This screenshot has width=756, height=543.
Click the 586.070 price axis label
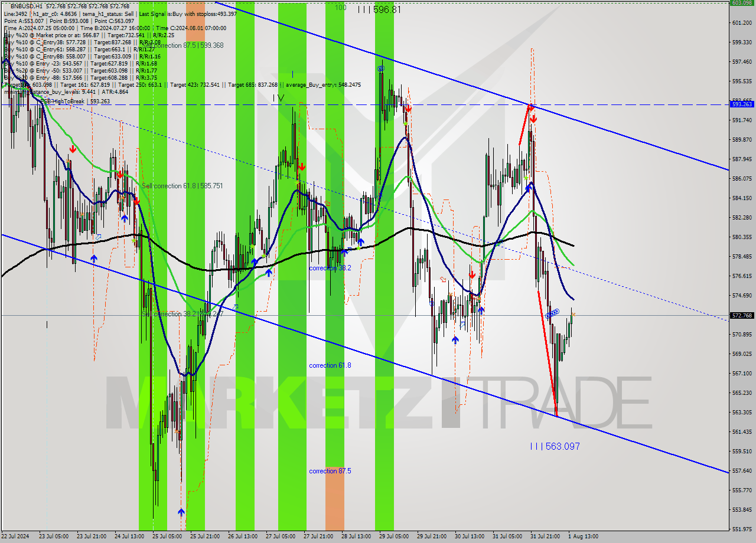[741, 178]
